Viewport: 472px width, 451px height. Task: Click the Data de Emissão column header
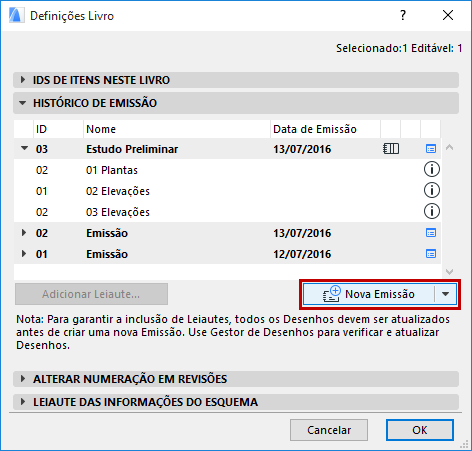pyautogui.click(x=325, y=129)
